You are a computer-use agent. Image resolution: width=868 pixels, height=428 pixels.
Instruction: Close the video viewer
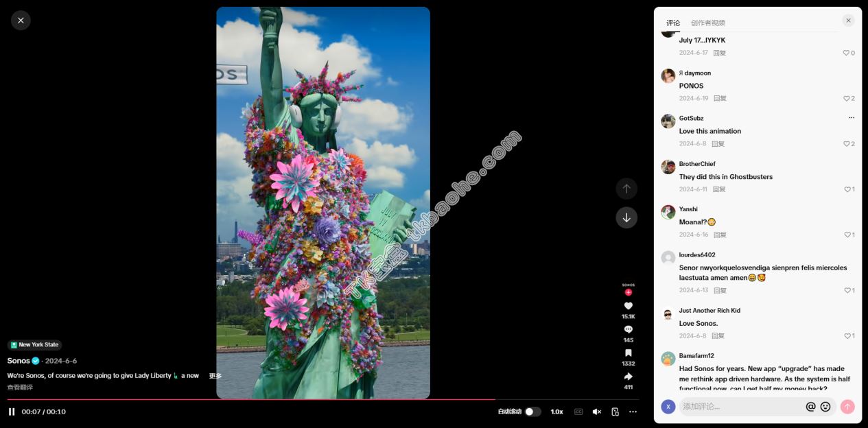tap(21, 21)
